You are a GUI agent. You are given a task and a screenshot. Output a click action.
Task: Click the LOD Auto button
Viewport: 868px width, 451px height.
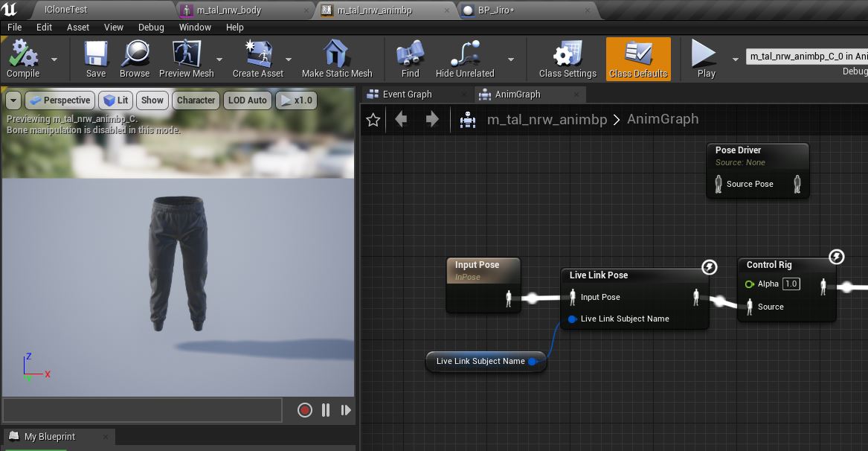[247, 100]
